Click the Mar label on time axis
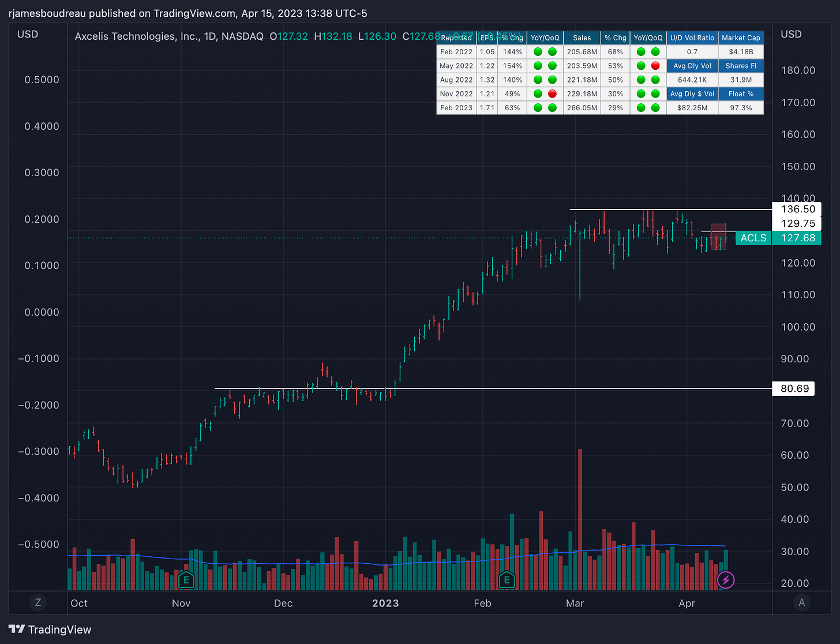 point(575,603)
